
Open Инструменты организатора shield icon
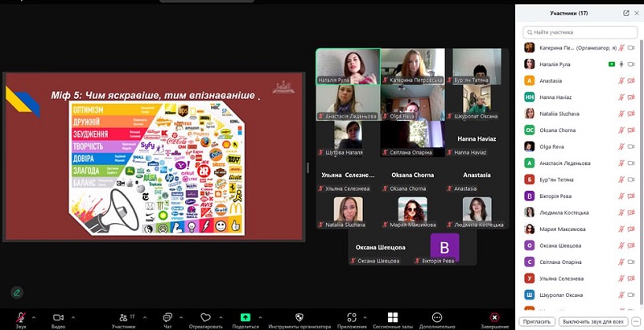[299, 317]
